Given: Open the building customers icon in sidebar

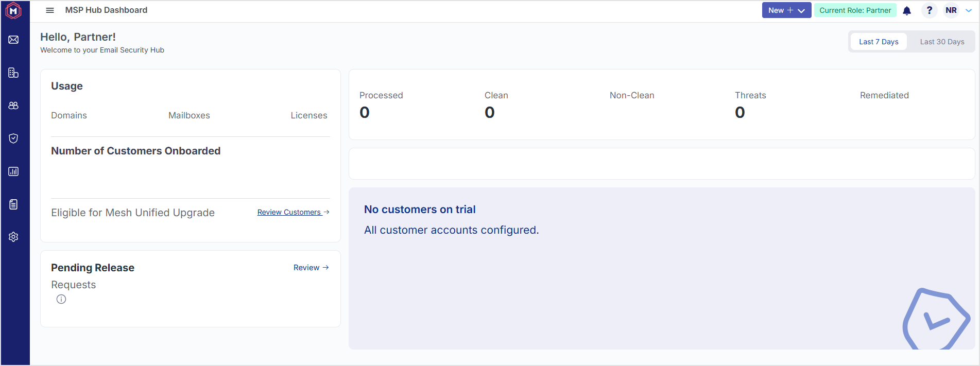Looking at the screenshot, I should click(x=13, y=73).
